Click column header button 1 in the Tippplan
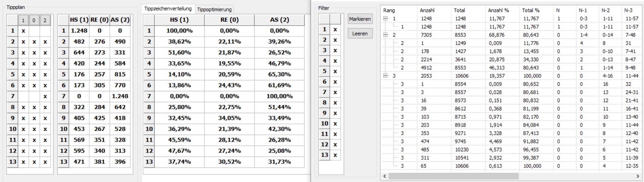The height and width of the screenshot is (182, 644). [23, 20]
